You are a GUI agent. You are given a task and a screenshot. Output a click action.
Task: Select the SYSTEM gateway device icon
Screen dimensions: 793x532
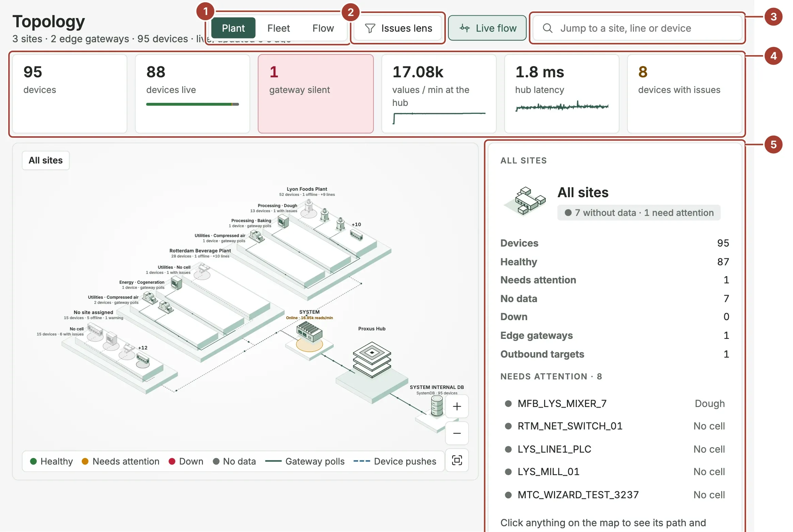click(x=309, y=332)
